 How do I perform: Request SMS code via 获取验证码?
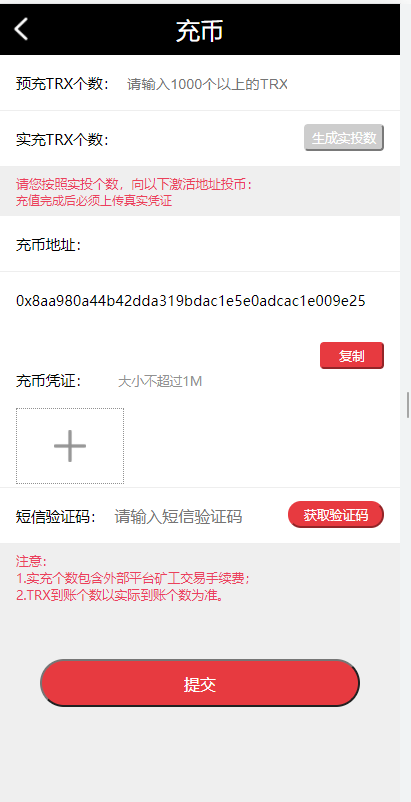[x=336, y=515]
